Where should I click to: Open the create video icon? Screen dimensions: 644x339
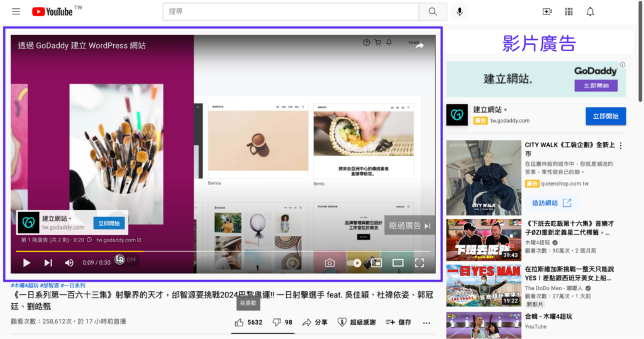click(x=547, y=11)
